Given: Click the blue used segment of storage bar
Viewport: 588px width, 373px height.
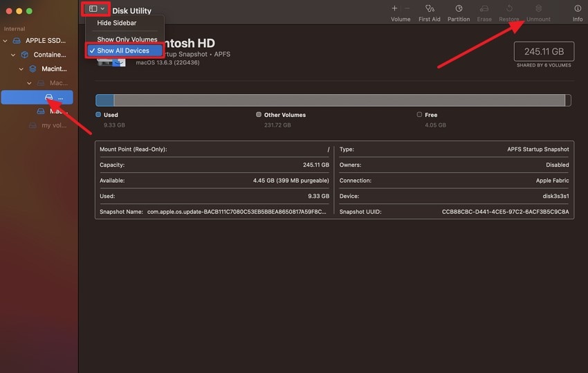Looking at the screenshot, I should click(105, 100).
